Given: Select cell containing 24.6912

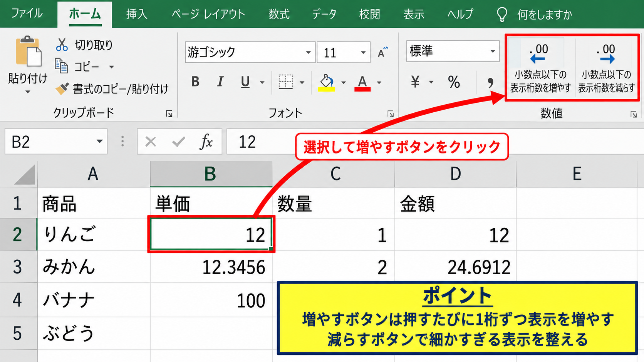Looking at the screenshot, I should coord(455,267).
